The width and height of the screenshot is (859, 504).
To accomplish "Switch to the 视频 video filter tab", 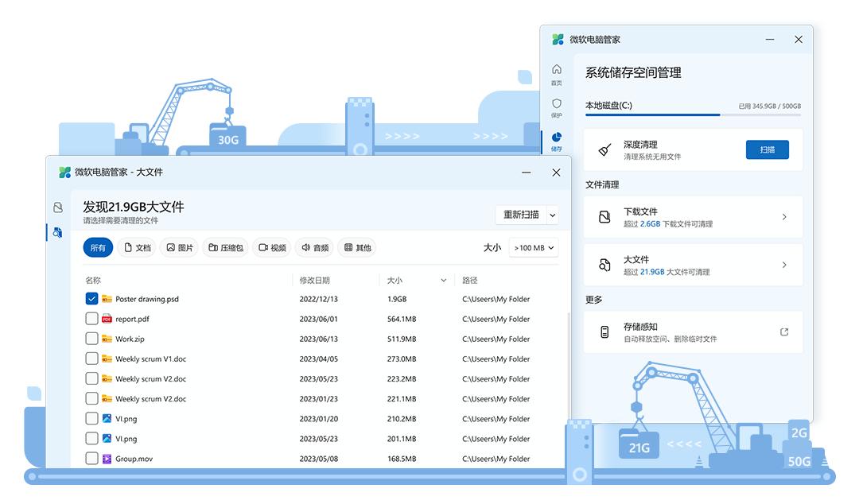I will coord(271,247).
